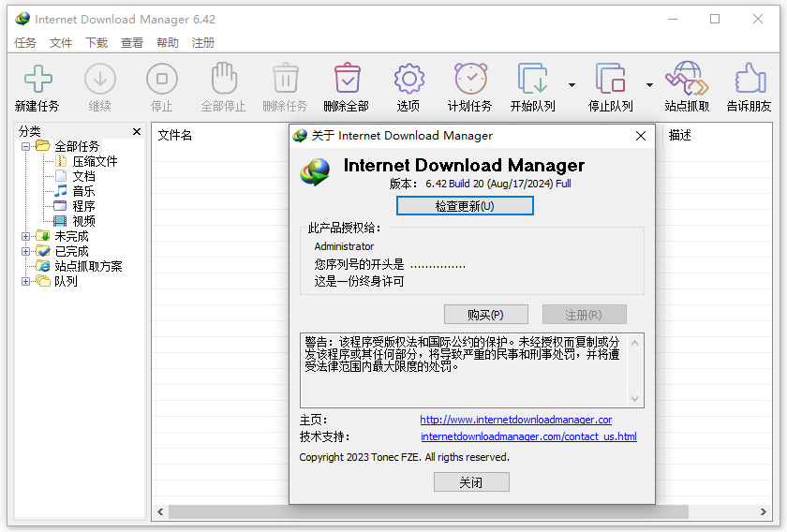
Task: Open the contact_us.html support link
Action: (528, 436)
